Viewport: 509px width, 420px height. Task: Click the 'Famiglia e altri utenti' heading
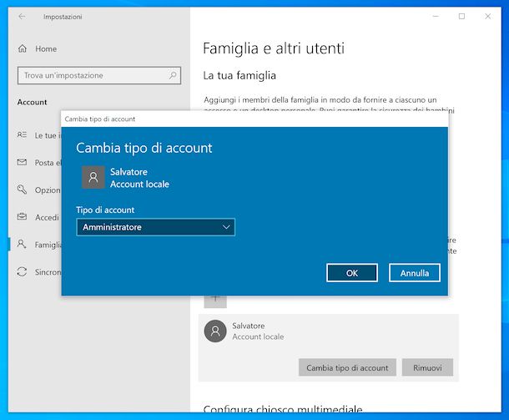pyautogui.click(x=274, y=48)
